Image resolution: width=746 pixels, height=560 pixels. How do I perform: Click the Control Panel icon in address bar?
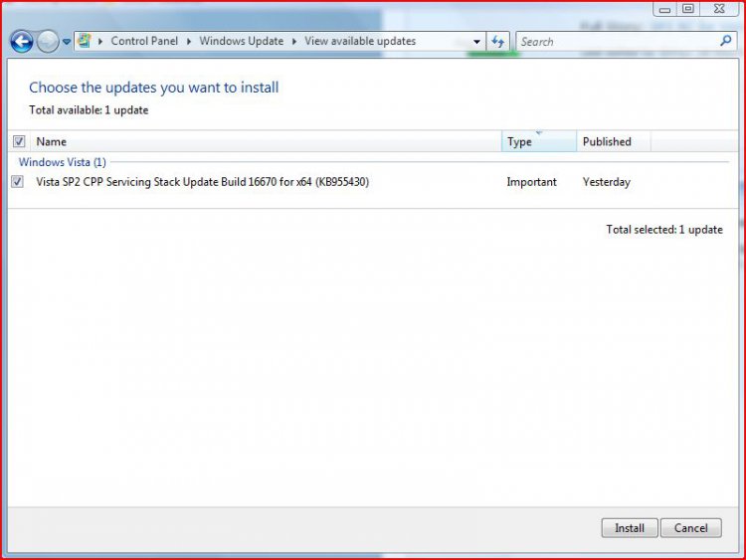pyautogui.click(x=85, y=41)
